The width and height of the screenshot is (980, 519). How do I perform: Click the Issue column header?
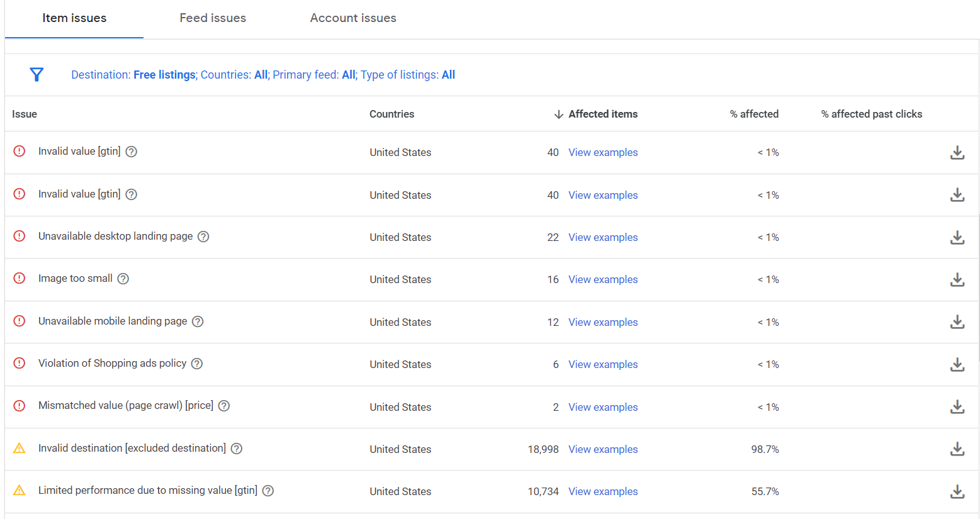point(25,114)
